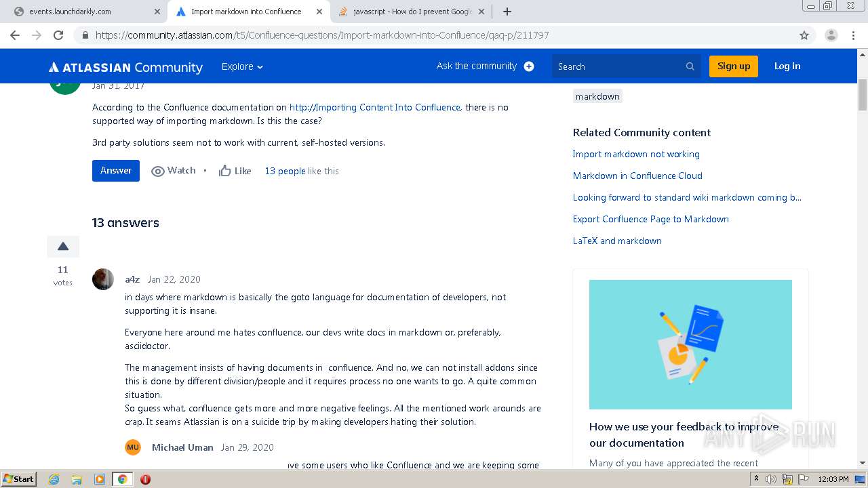This screenshot has width=868, height=488.
Task: Show the 13 people who liked this
Action: tap(285, 171)
